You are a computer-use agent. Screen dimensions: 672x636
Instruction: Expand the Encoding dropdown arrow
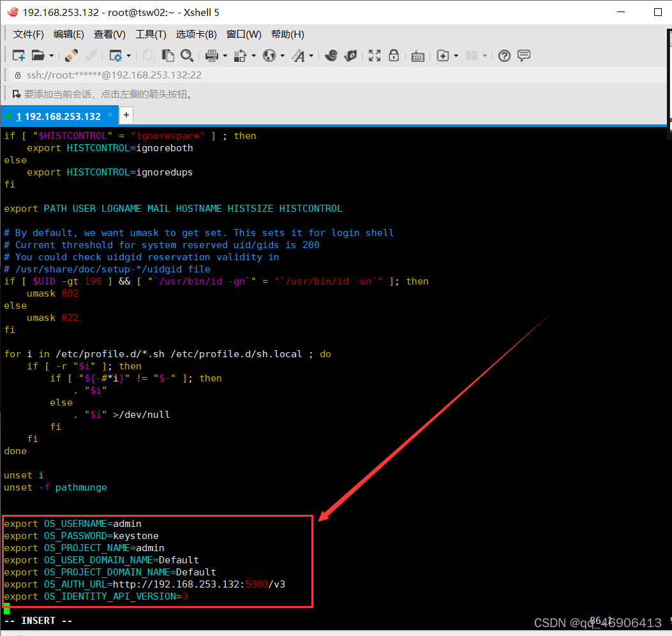pos(283,55)
